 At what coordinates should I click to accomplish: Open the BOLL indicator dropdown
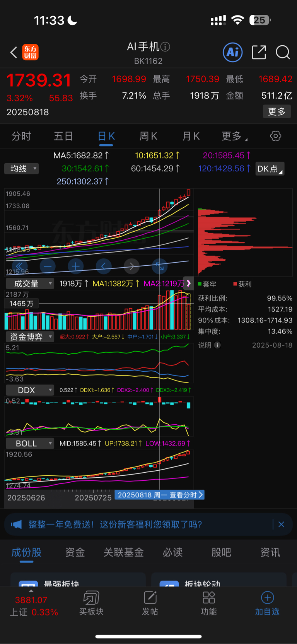click(x=30, y=444)
